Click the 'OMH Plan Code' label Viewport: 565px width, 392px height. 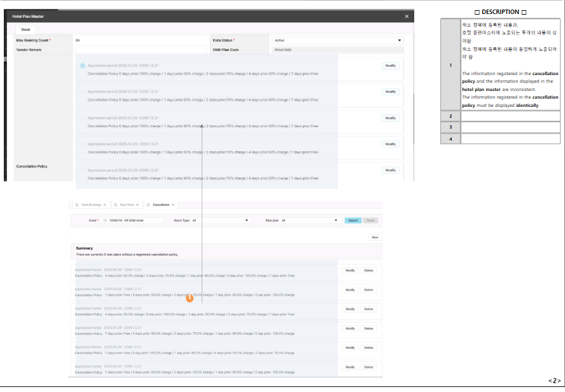[x=226, y=50]
